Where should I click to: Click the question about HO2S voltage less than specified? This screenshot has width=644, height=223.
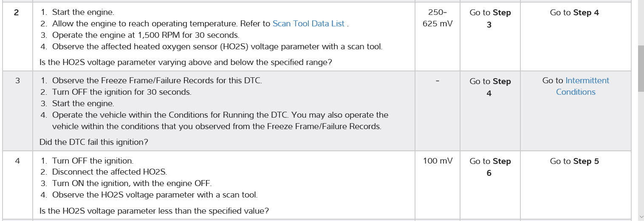[154, 211]
